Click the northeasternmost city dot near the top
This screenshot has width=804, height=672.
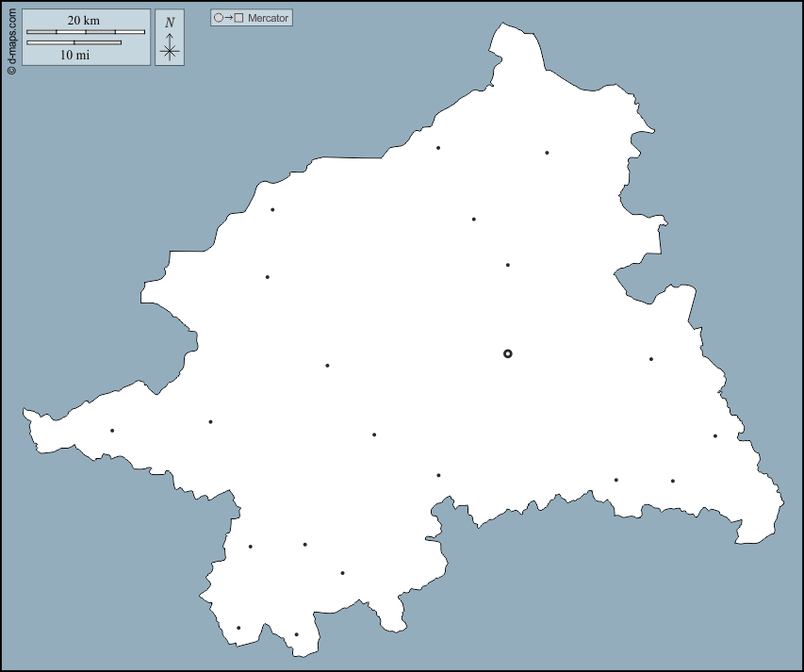pyautogui.click(x=547, y=153)
